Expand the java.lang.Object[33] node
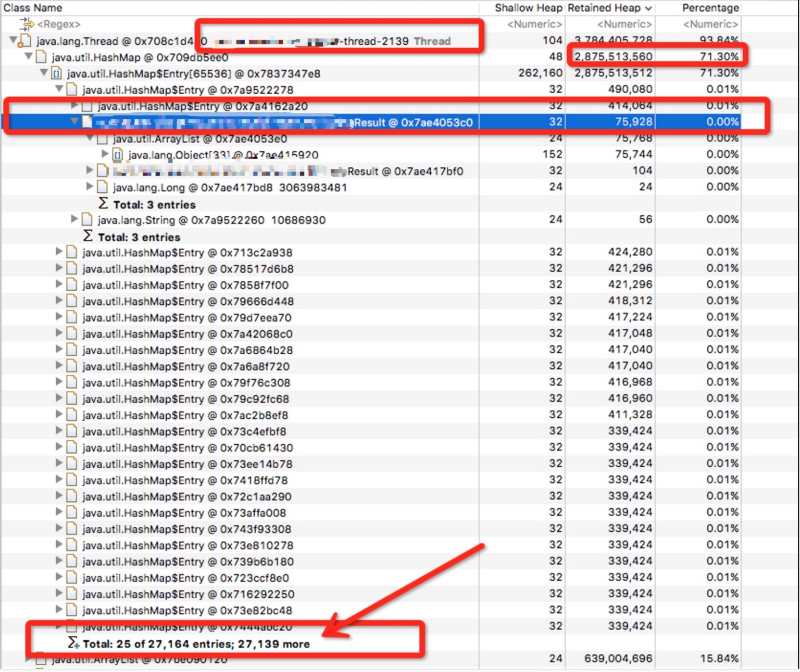 pyautogui.click(x=105, y=154)
